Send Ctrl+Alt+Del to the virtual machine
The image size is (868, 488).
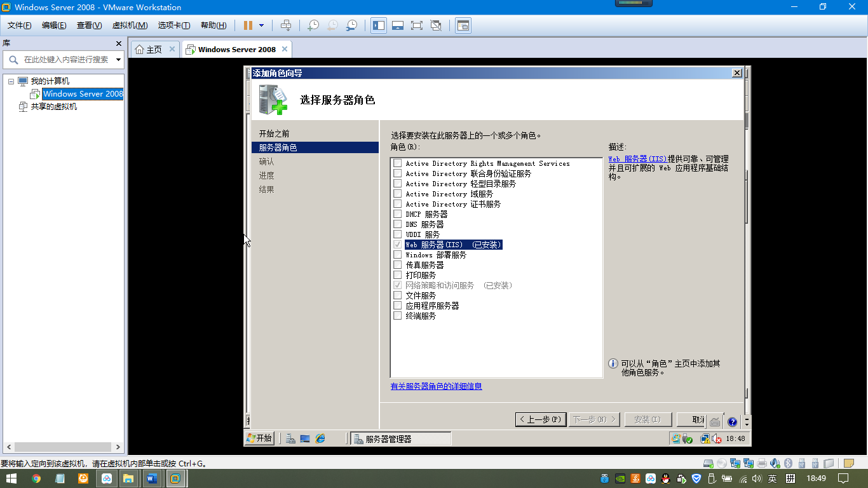click(286, 25)
